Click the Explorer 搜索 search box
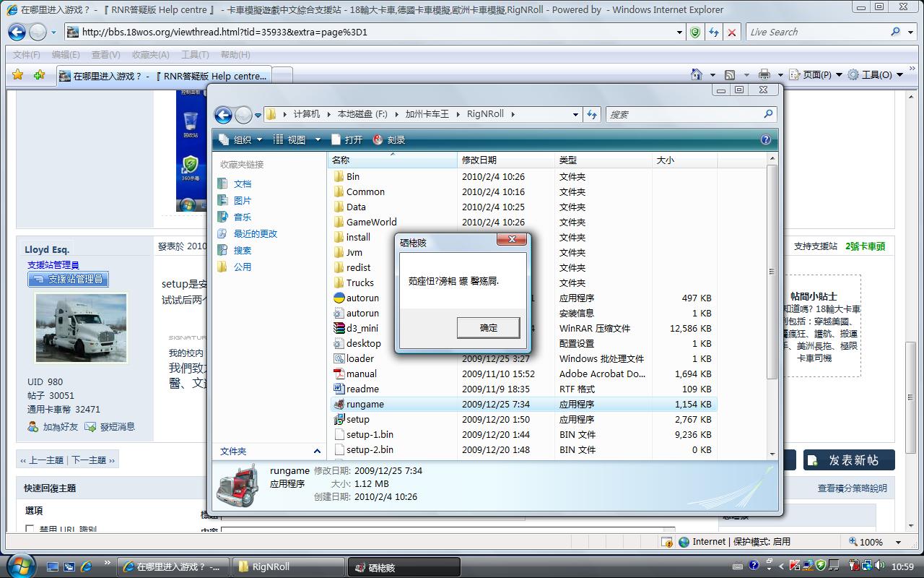This screenshot has width=924, height=578. click(x=684, y=114)
